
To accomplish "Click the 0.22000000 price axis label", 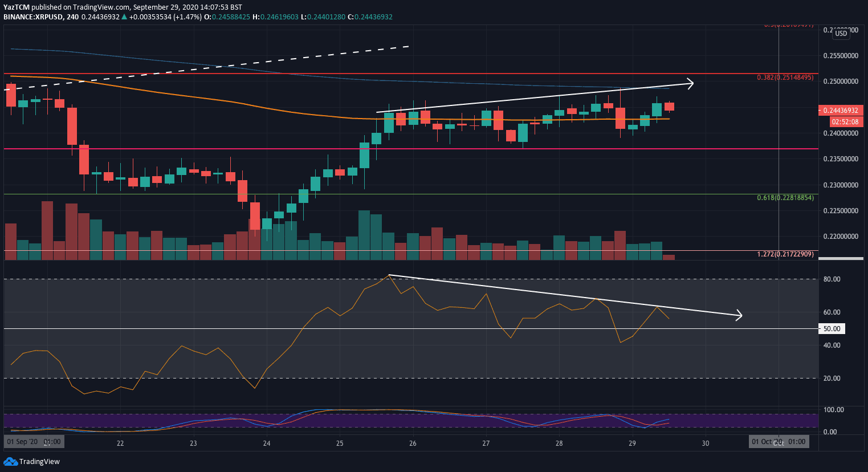I will pyautogui.click(x=841, y=237).
